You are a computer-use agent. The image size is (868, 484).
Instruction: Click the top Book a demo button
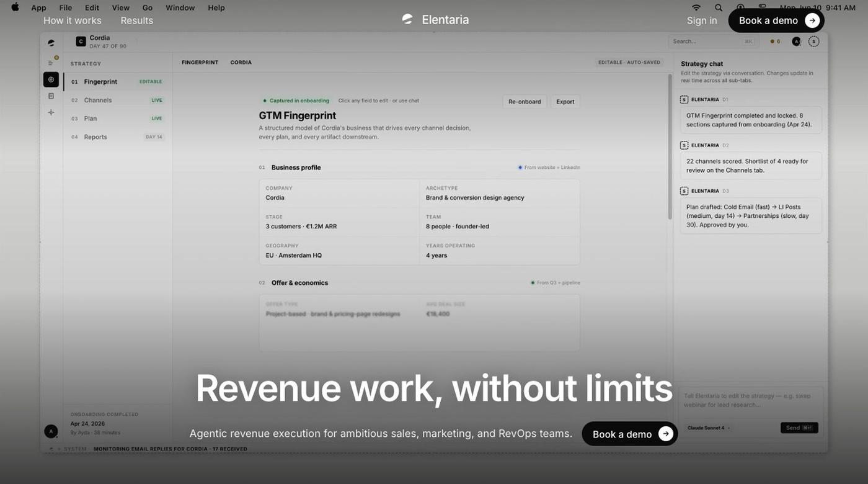pos(776,20)
